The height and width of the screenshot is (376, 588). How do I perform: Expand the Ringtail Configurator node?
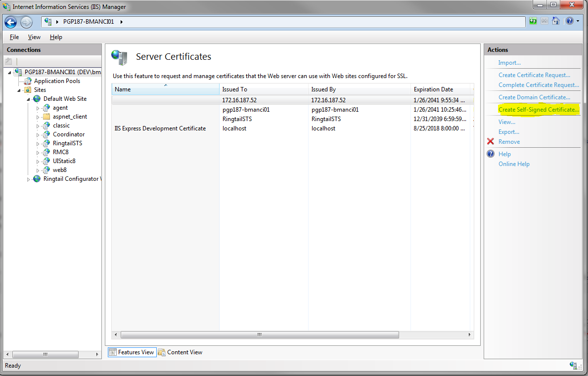[28, 179]
